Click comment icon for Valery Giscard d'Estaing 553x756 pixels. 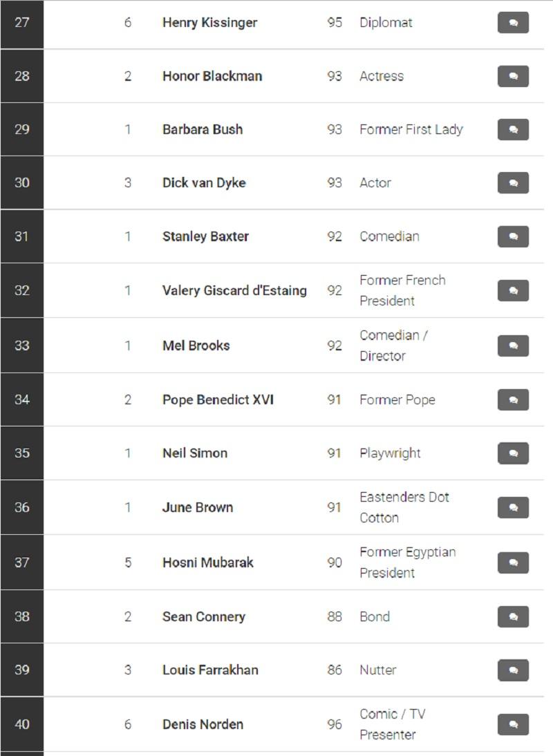click(x=513, y=290)
